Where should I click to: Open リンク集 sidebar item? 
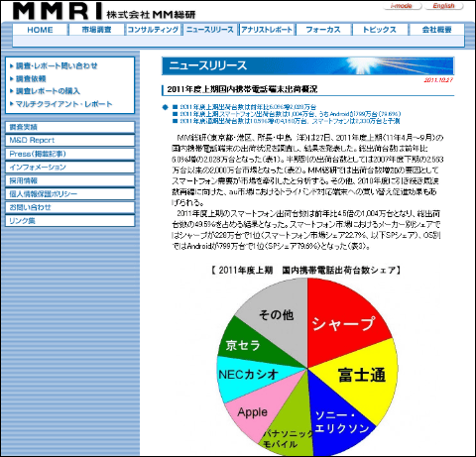[x=70, y=221]
